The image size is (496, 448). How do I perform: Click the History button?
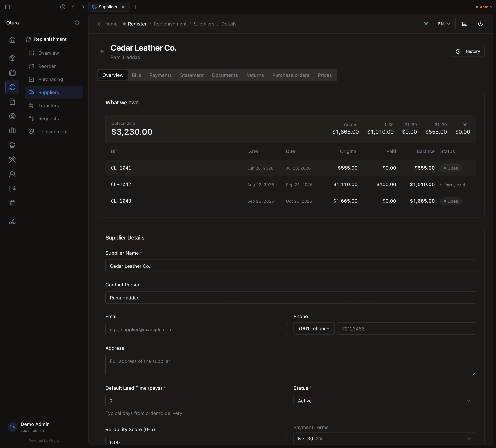[467, 52]
